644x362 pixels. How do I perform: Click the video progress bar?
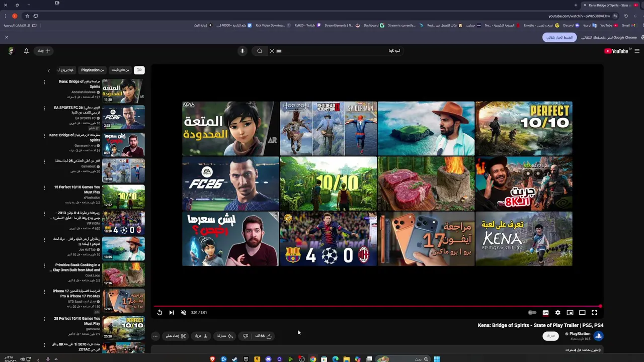tap(377, 306)
